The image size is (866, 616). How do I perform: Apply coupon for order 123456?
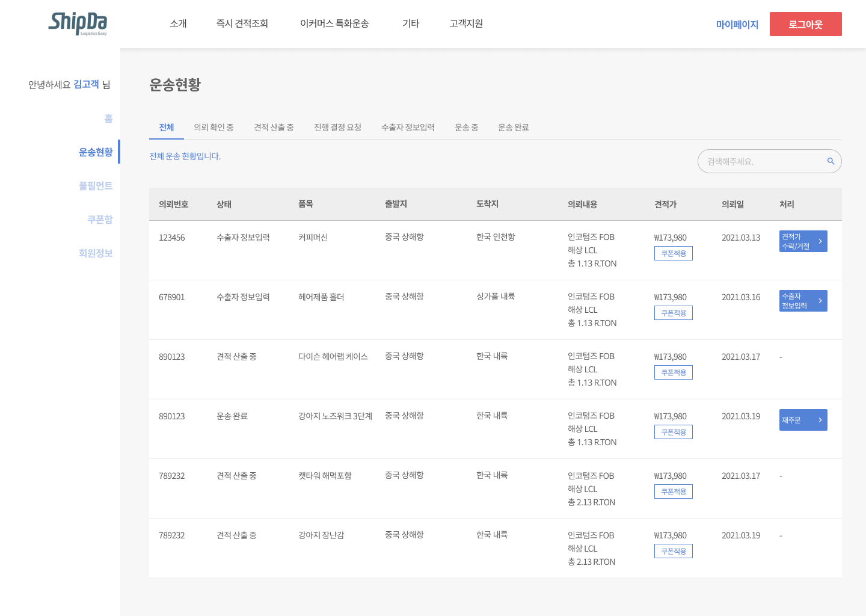[673, 254]
